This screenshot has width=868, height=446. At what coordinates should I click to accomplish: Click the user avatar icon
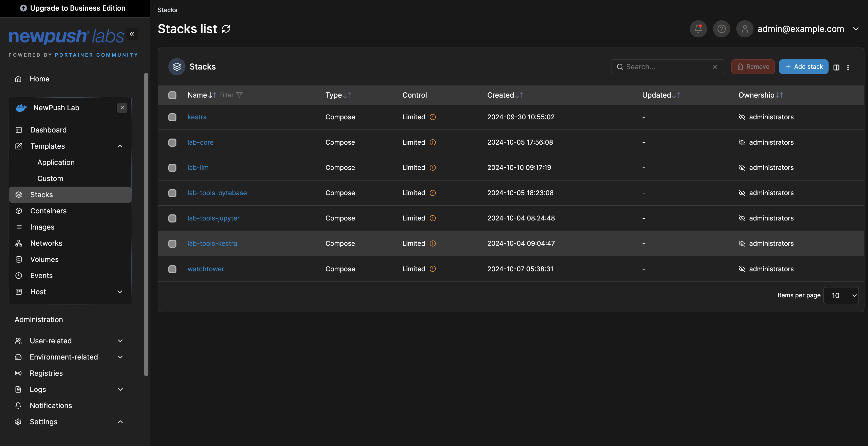(x=745, y=29)
